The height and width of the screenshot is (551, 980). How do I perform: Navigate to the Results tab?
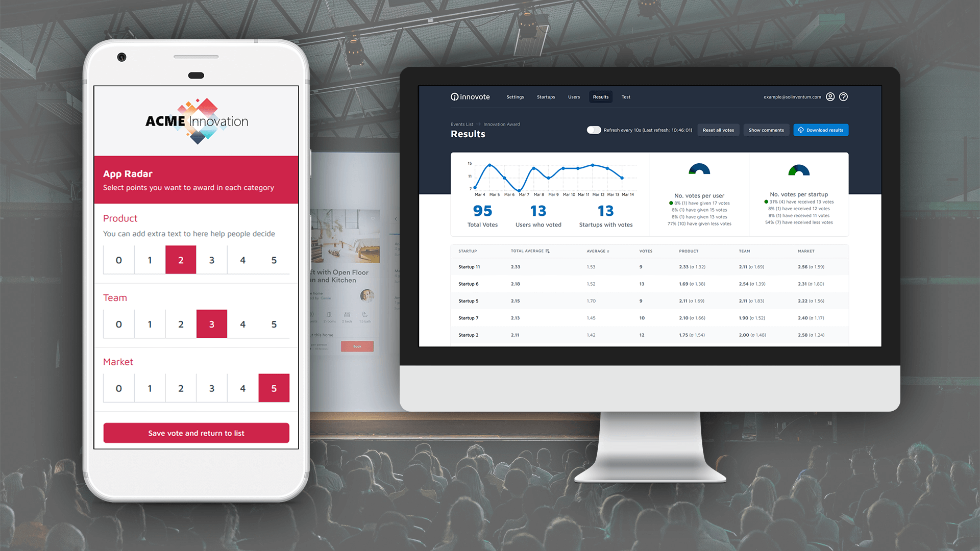pos(600,97)
